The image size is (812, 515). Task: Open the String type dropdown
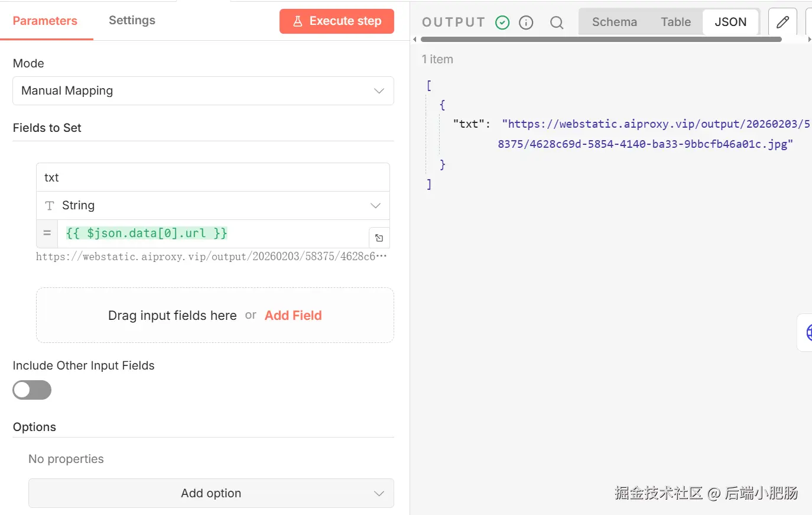[213, 205]
